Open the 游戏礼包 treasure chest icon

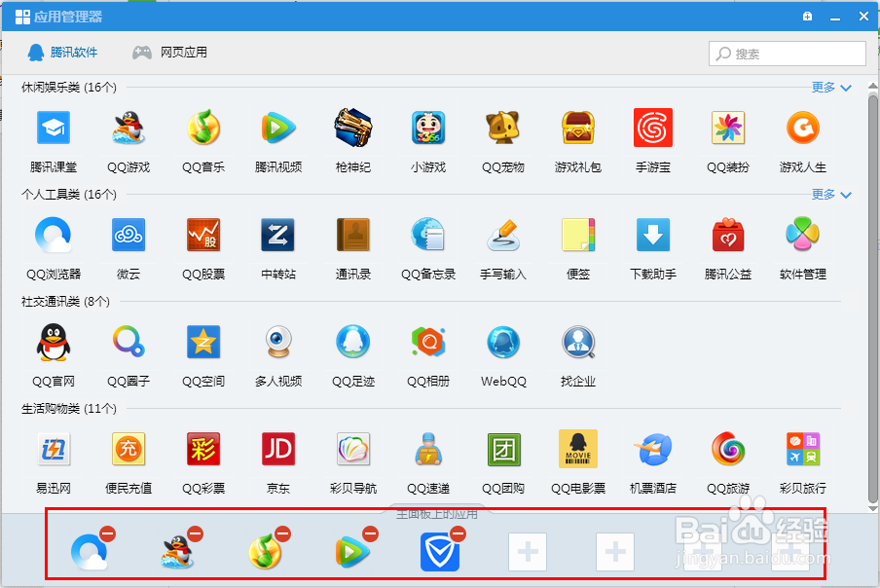coord(578,128)
